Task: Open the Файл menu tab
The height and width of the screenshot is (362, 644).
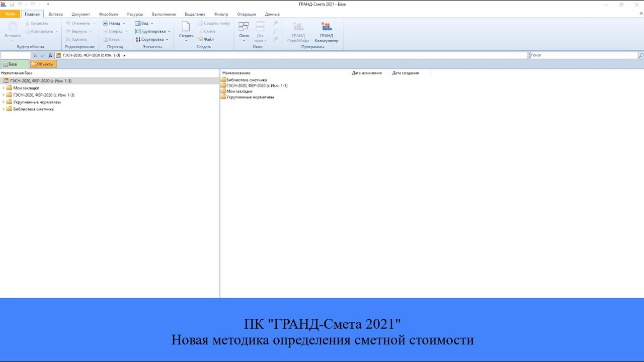Action: pos(10,14)
